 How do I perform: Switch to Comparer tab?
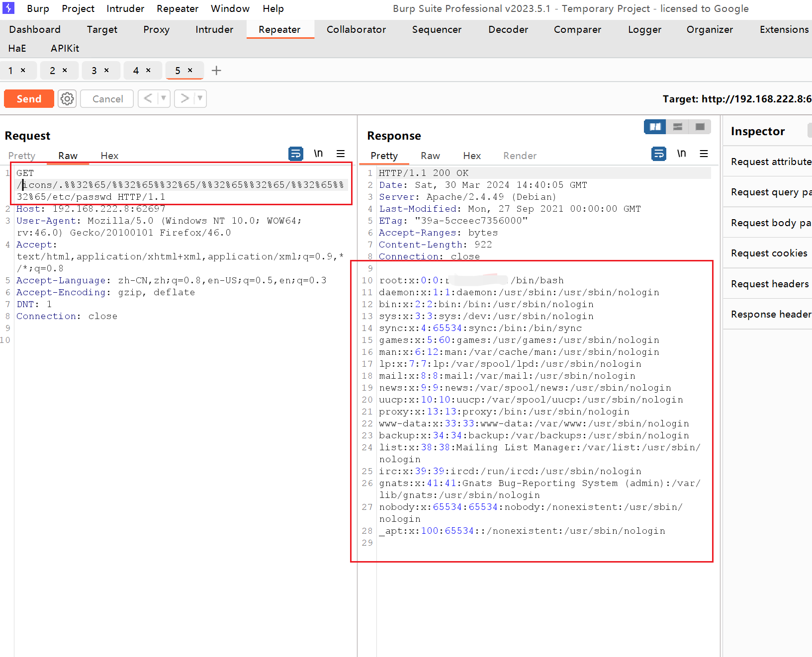coord(577,29)
